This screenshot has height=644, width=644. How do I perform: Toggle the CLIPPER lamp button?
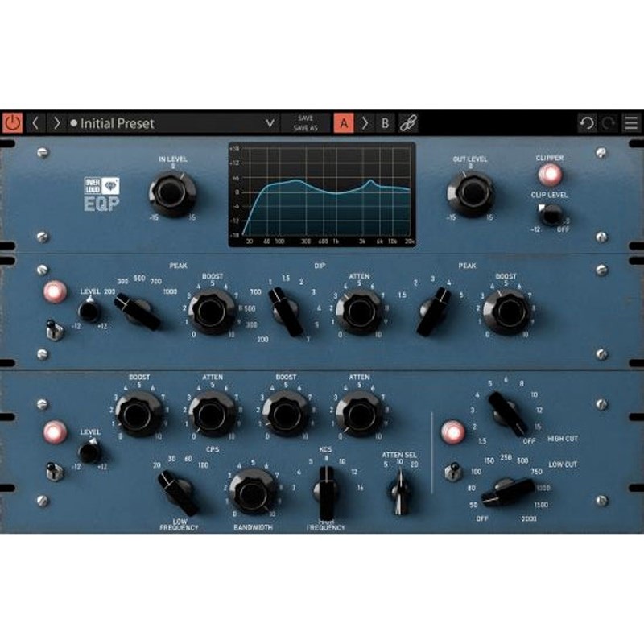pyautogui.click(x=550, y=175)
